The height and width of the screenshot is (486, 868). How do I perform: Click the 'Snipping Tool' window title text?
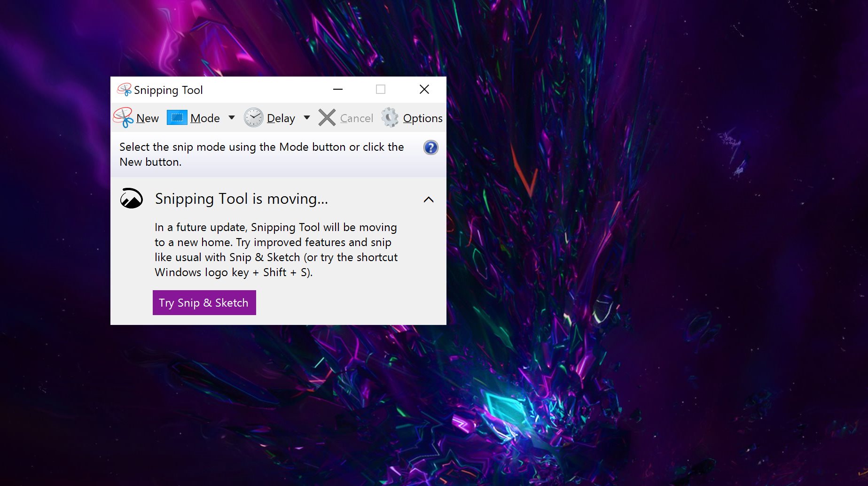click(x=168, y=90)
